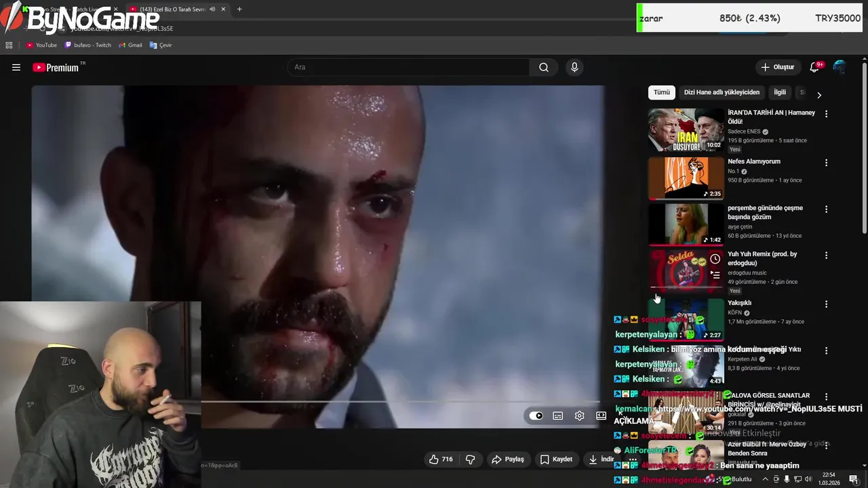Focus the Ara search field
868x488 pixels.
click(x=408, y=67)
